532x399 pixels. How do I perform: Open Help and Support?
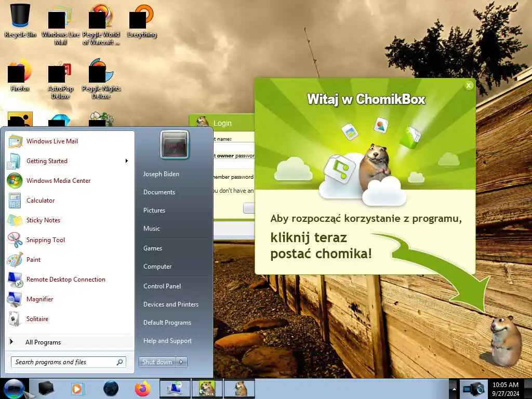(x=168, y=341)
